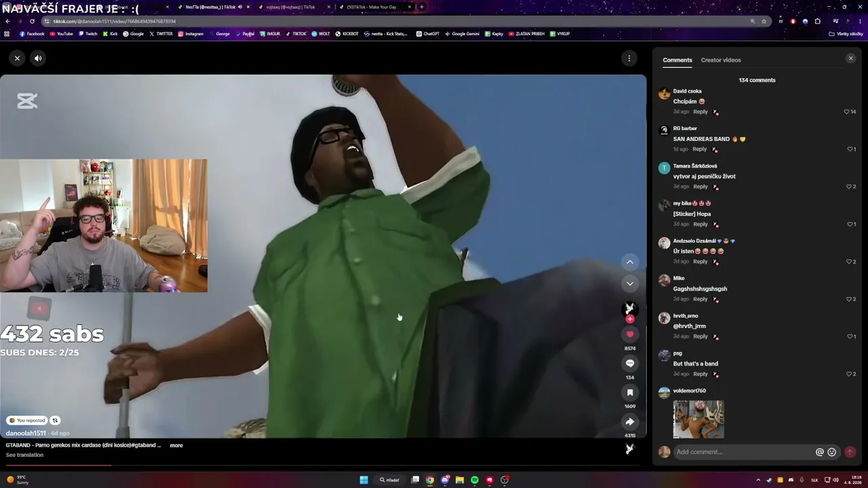The height and width of the screenshot is (488, 868).
Task: Open the Instagram bookmark
Action: 191,34
